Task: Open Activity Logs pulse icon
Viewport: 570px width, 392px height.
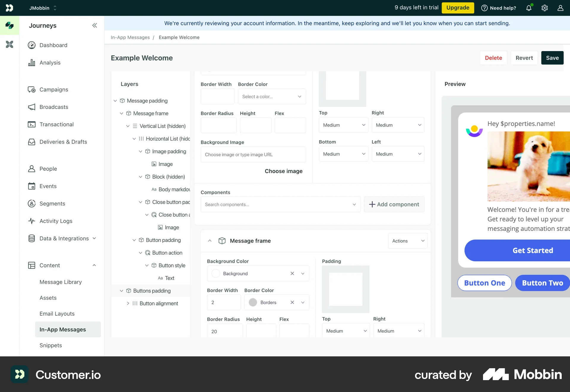Action: click(x=32, y=221)
